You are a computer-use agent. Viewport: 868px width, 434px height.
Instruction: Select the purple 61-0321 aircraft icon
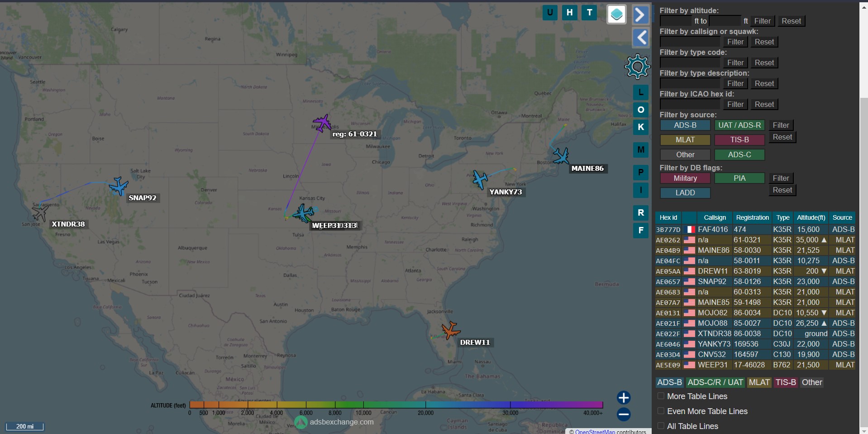coord(322,123)
